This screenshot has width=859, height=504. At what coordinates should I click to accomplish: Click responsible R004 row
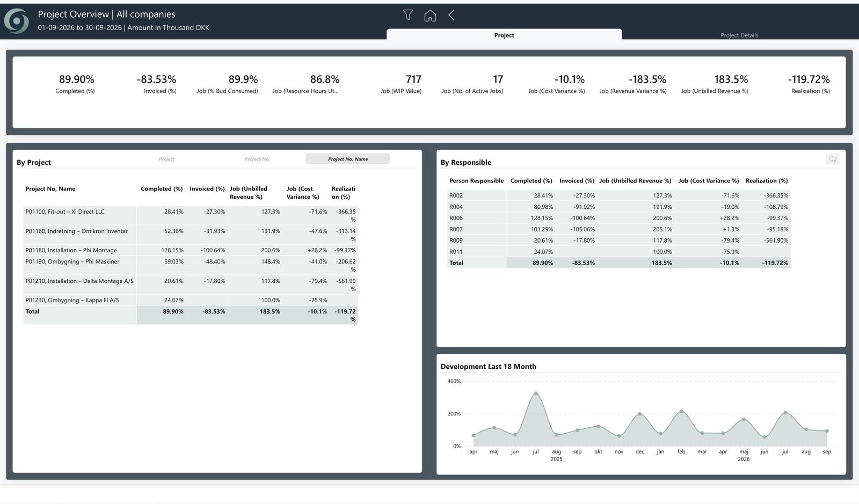[x=619, y=207]
